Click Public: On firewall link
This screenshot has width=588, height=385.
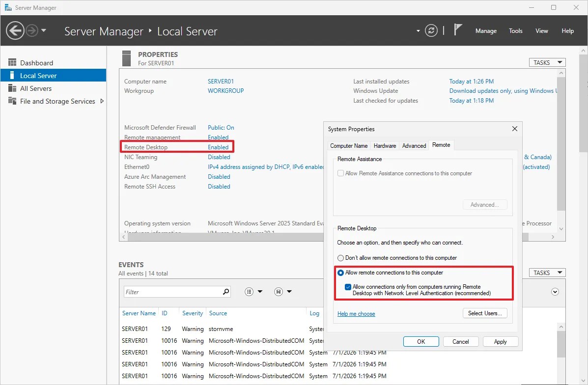click(x=221, y=128)
